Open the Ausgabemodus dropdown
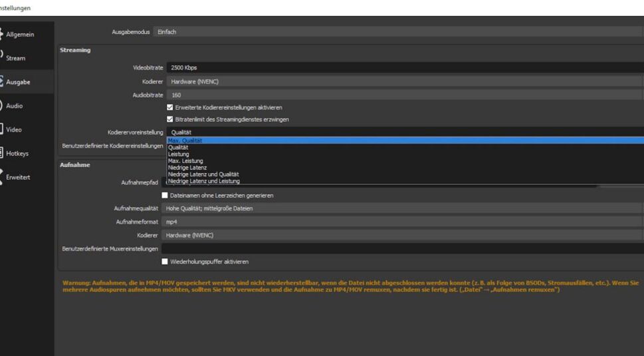 click(399, 32)
